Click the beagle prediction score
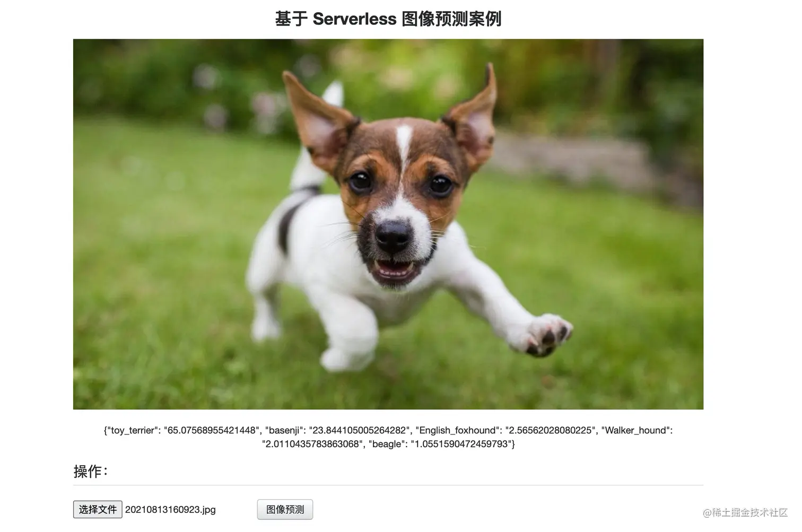The image size is (802, 532). pos(461,444)
